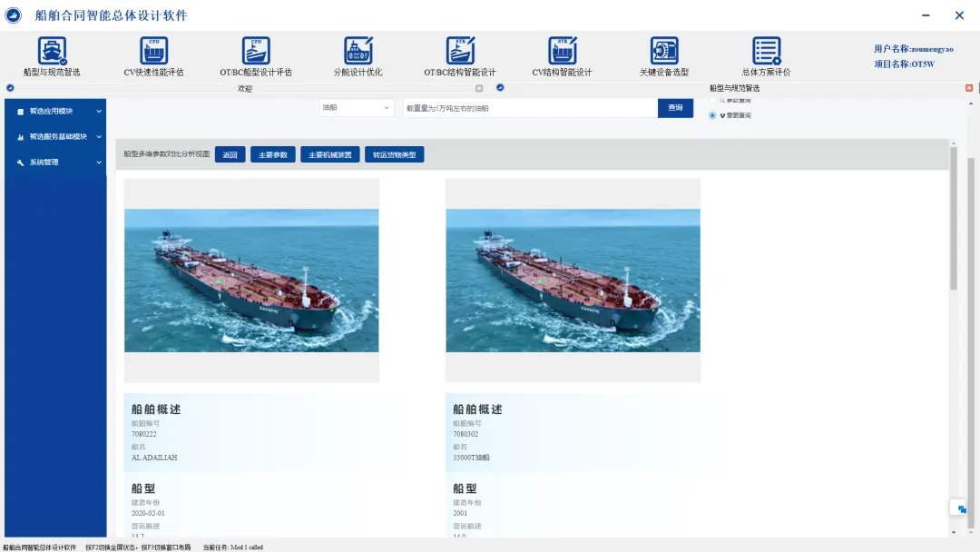Open CV快速性能评估 toolbar icon
Image resolution: width=980 pixels, height=552 pixels.
(153, 51)
